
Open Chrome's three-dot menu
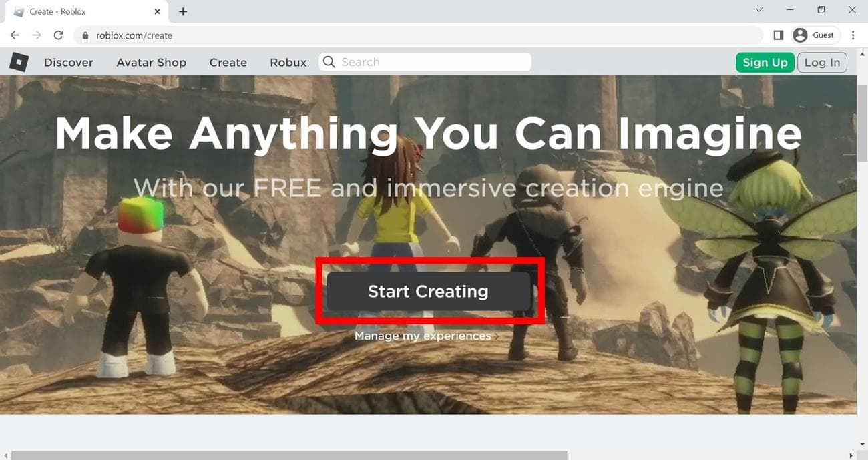[x=853, y=35]
